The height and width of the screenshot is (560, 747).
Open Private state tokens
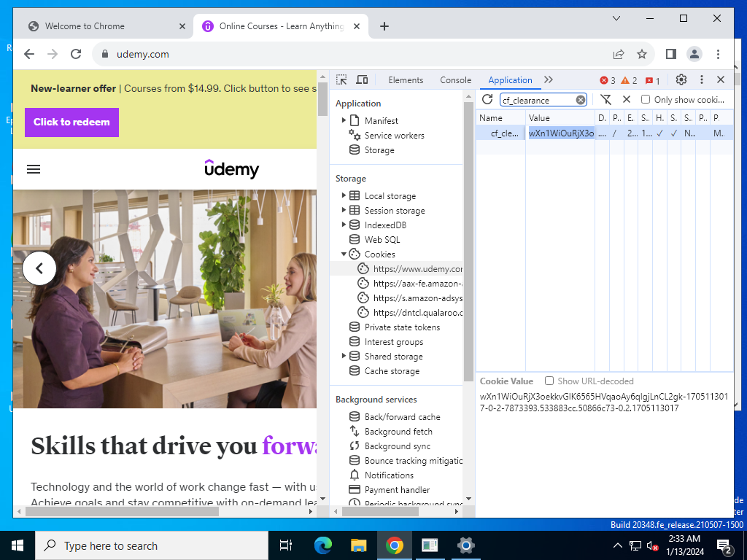coord(402,327)
